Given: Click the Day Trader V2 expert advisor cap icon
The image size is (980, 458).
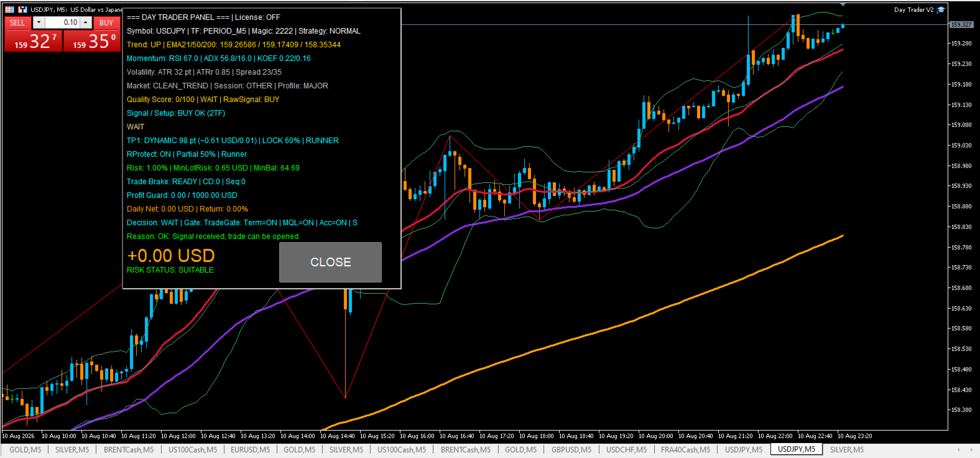Looking at the screenshot, I should 941,9.
